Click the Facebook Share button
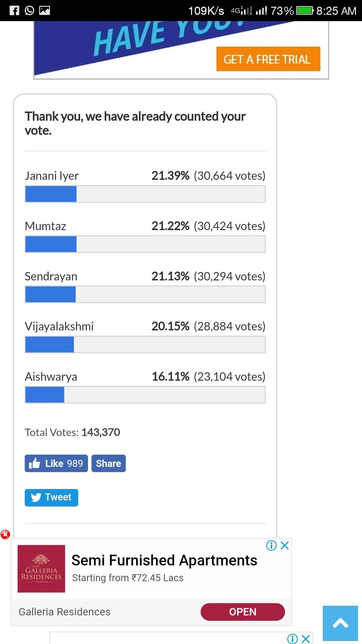The image size is (362, 644). [109, 463]
